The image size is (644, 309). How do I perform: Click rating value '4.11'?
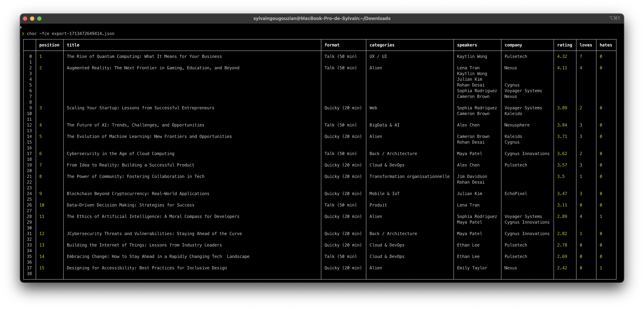point(562,68)
